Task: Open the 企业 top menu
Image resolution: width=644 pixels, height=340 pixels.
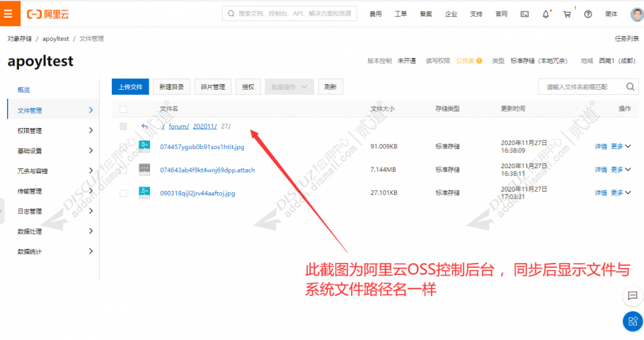Action: click(x=451, y=14)
